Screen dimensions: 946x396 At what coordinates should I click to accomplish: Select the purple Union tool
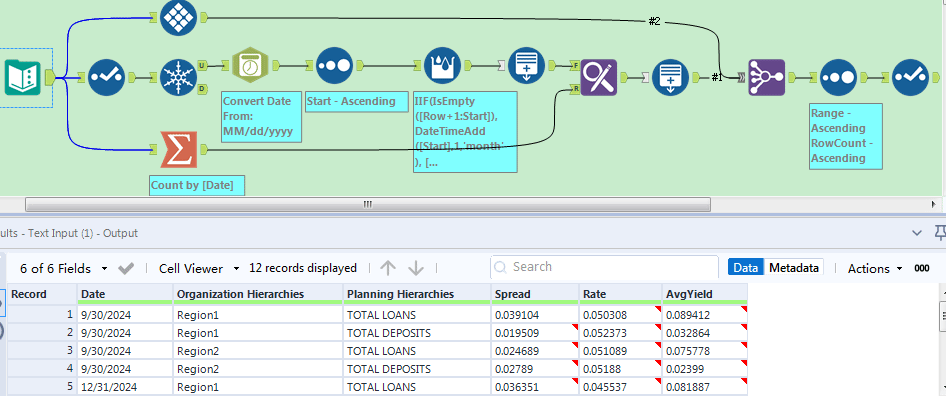[767, 78]
